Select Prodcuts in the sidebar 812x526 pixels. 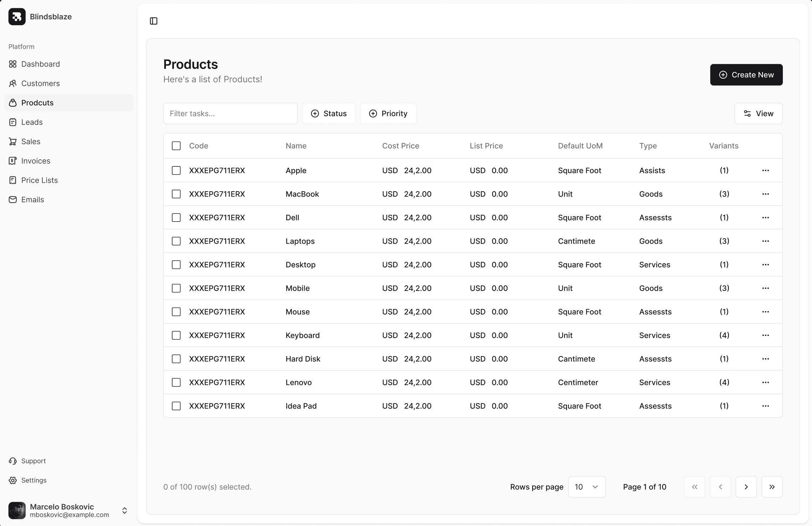click(69, 103)
